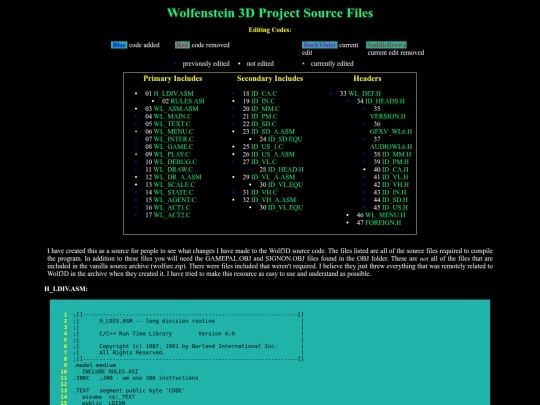Click code line '.model medium'

click(95, 365)
